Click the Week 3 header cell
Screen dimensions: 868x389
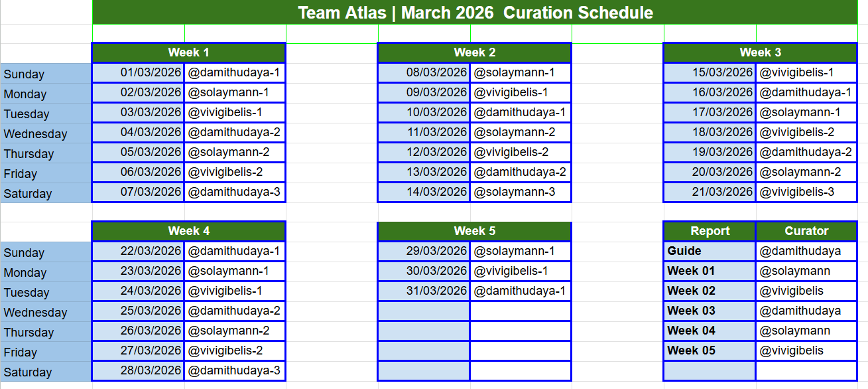pyautogui.click(x=760, y=52)
